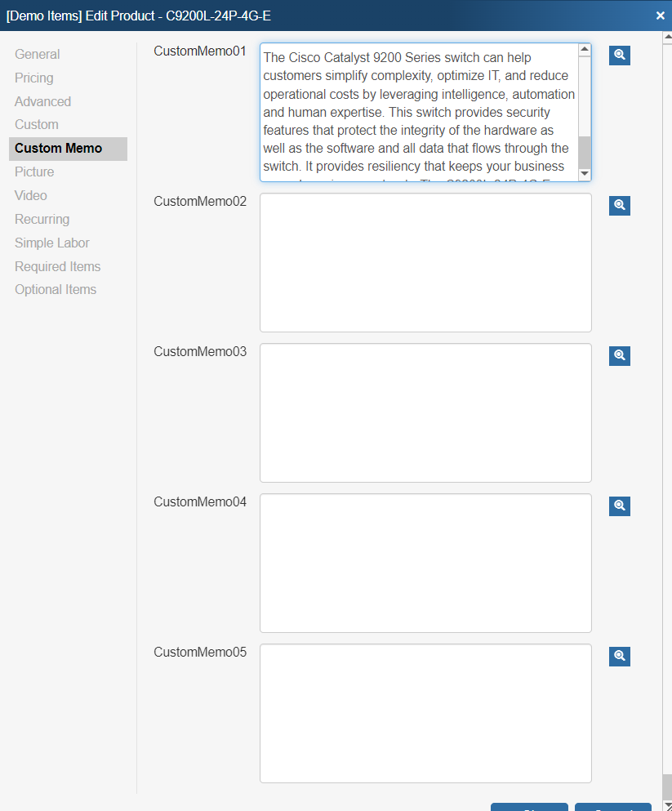Go to Optional Items section
Screen dimensions: 672x811
tap(56, 290)
